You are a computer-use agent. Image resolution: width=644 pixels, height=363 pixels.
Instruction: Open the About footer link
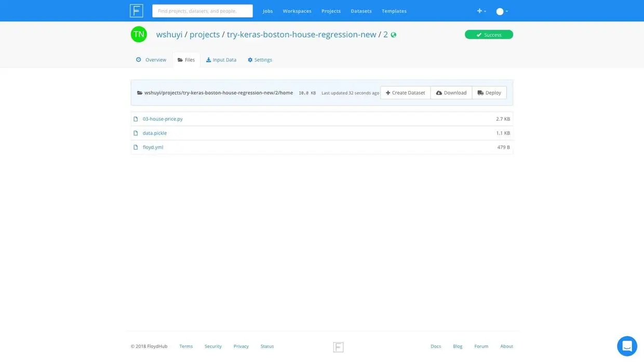pos(506,346)
